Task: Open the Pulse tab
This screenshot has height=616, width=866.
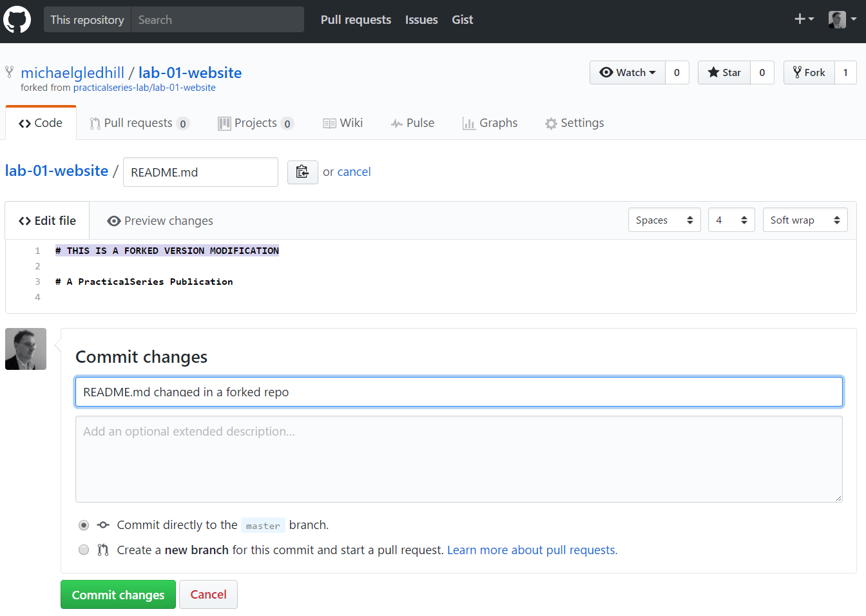Action: pyautogui.click(x=412, y=123)
